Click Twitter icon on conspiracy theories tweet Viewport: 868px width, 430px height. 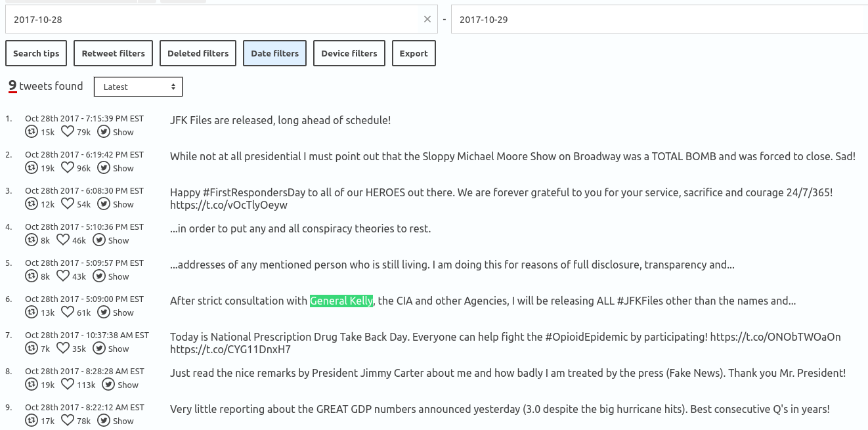pyautogui.click(x=99, y=240)
